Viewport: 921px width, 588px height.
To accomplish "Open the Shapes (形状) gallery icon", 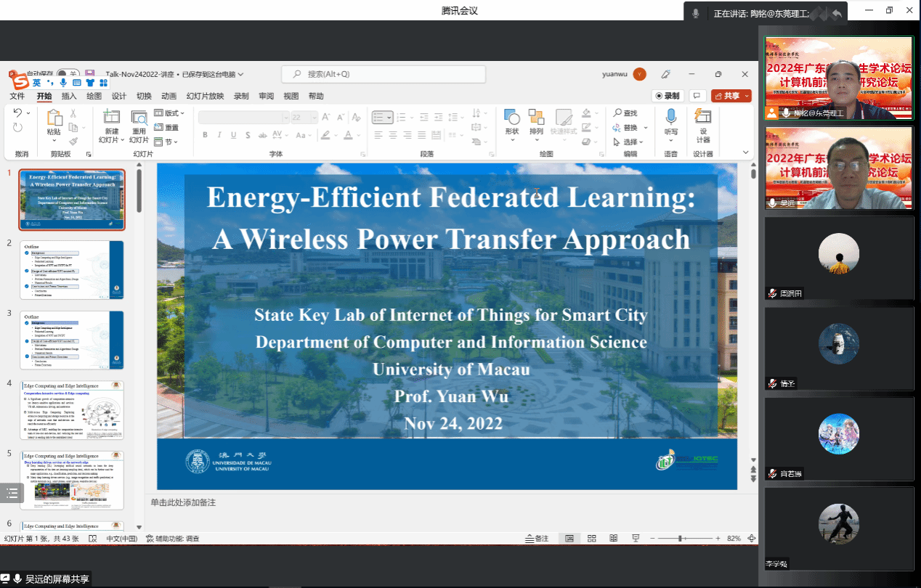I will [511, 118].
